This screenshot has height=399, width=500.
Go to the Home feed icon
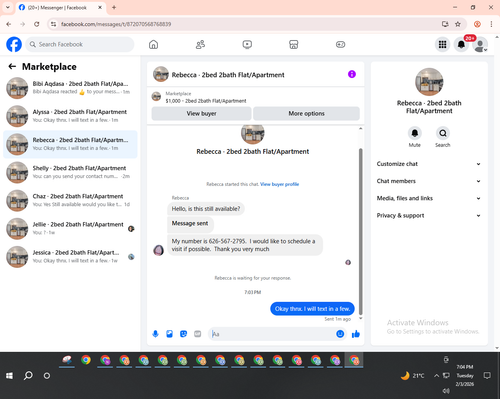(153, 44)
